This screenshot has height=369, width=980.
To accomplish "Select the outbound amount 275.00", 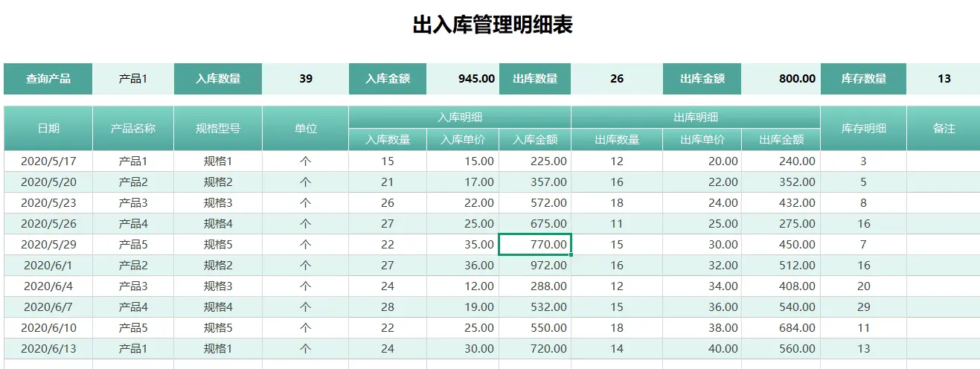I will pyautogui.click(x=781, y=223).
